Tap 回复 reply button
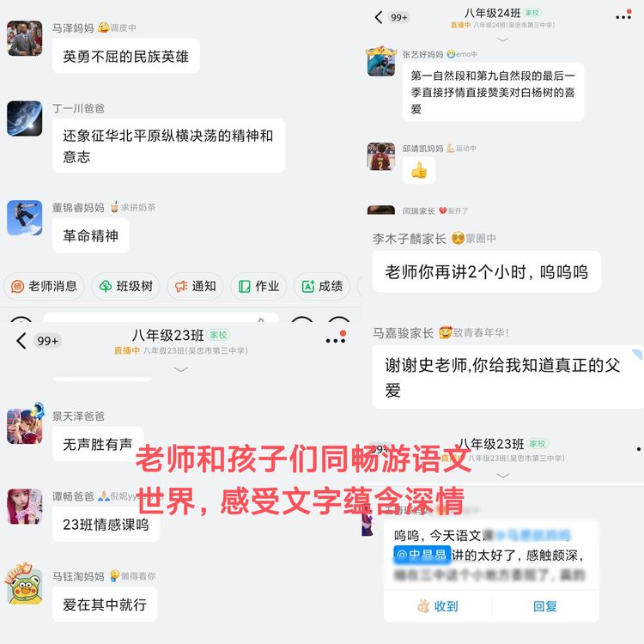 [x=545, y=606]
